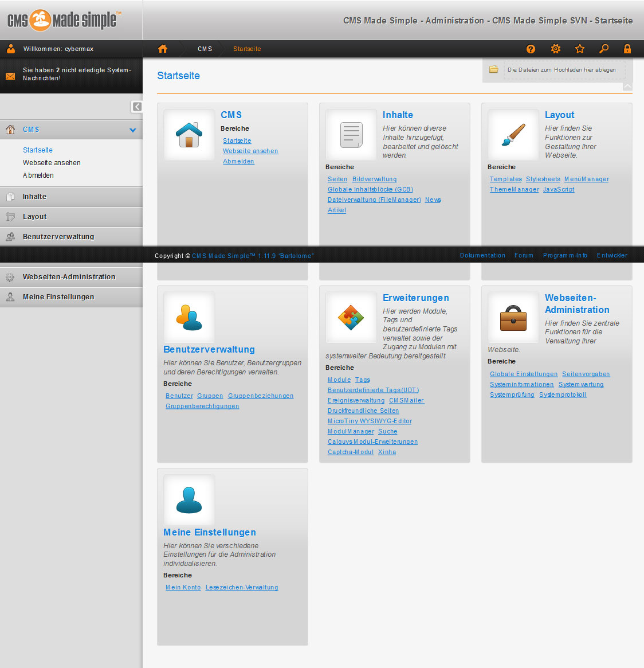This screenshot has width=644, height=668.
Task: Click the lock logout icon
Action: point(627,49)
